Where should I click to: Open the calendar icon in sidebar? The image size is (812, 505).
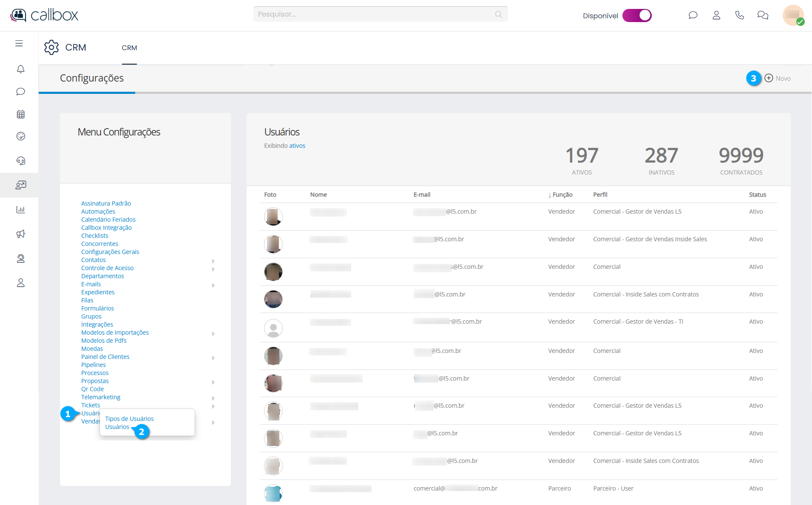20,114
